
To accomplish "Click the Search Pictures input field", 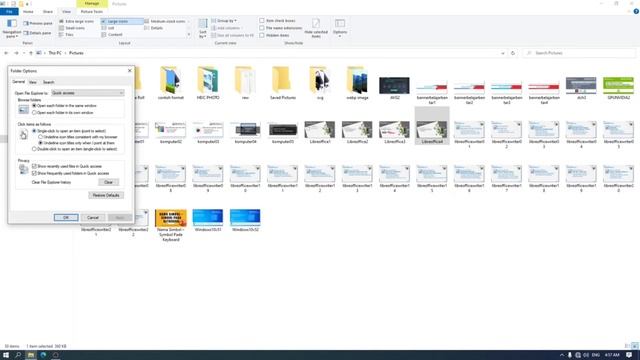I will coord(580,53).
